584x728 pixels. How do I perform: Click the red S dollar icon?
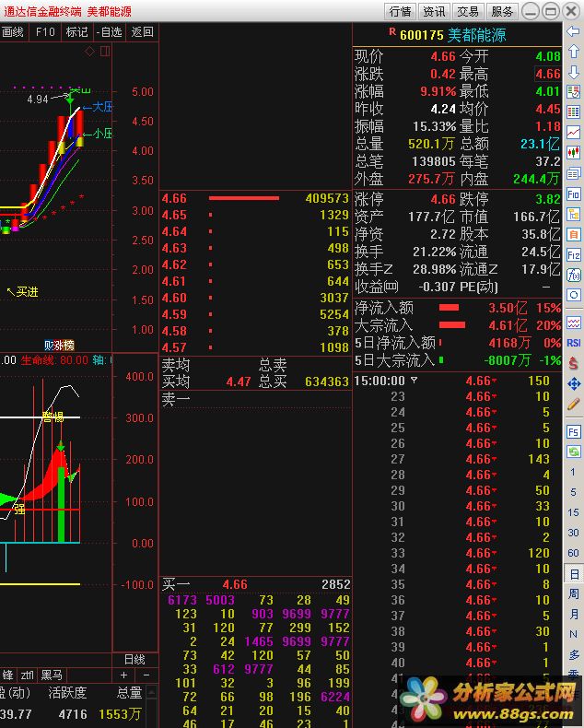573,363
